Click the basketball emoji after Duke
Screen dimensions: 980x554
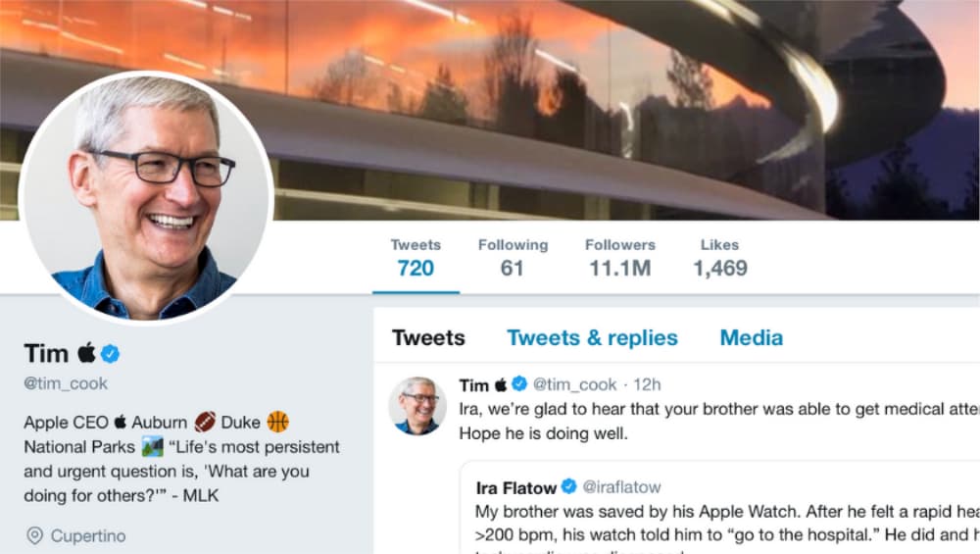click(x=277, y=422)
